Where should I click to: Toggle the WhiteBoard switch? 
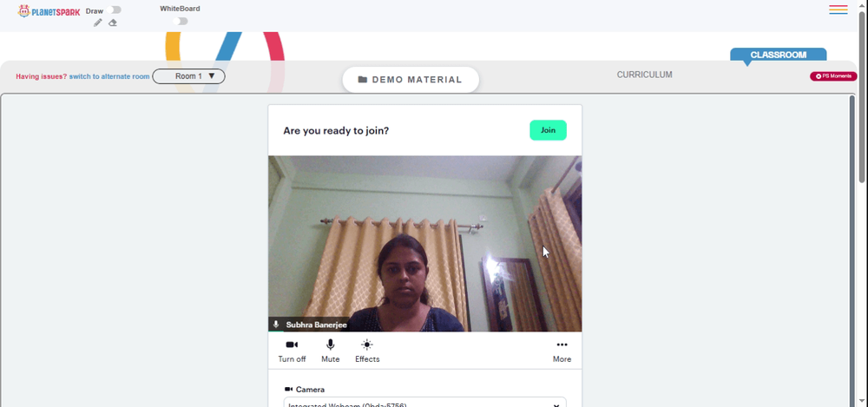(181, 21)
